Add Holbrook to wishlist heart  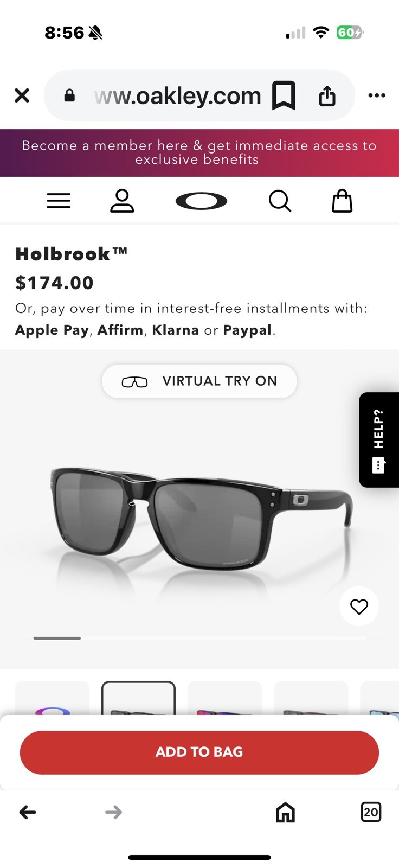(x=359, y=606)
